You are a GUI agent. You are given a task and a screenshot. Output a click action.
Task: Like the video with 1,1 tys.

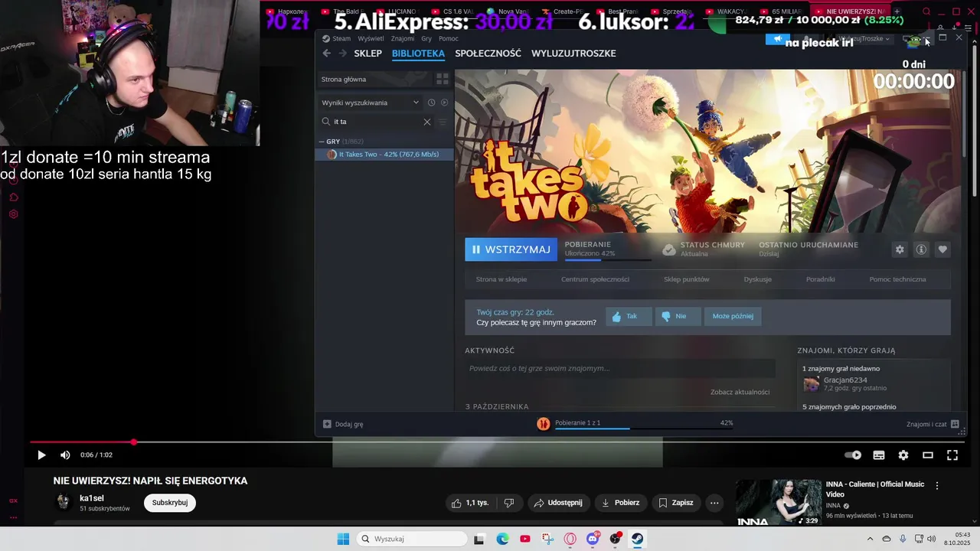click(470, 503)
